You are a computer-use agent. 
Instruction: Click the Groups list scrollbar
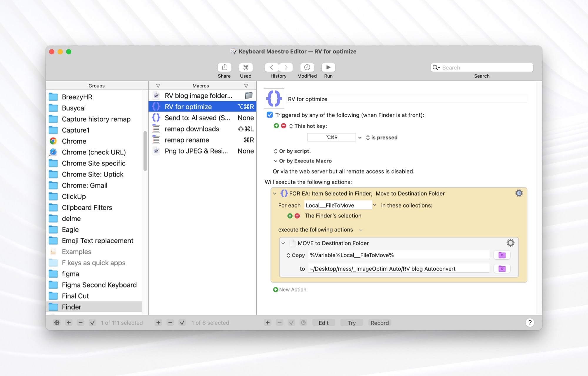145,151
